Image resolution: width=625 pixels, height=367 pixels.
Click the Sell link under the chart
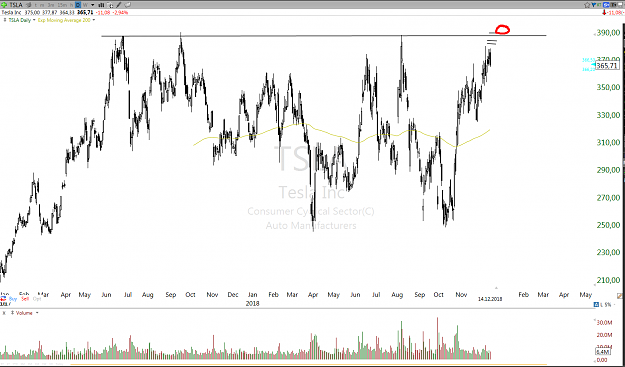point(25,298)
